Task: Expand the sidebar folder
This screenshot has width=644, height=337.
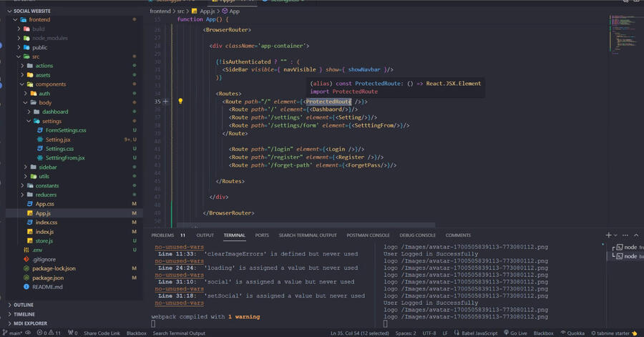Action: [x=47, y=167]
